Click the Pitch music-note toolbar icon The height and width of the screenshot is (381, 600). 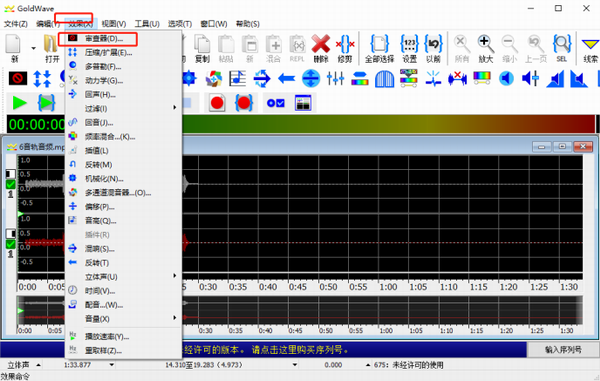point(238,78)
